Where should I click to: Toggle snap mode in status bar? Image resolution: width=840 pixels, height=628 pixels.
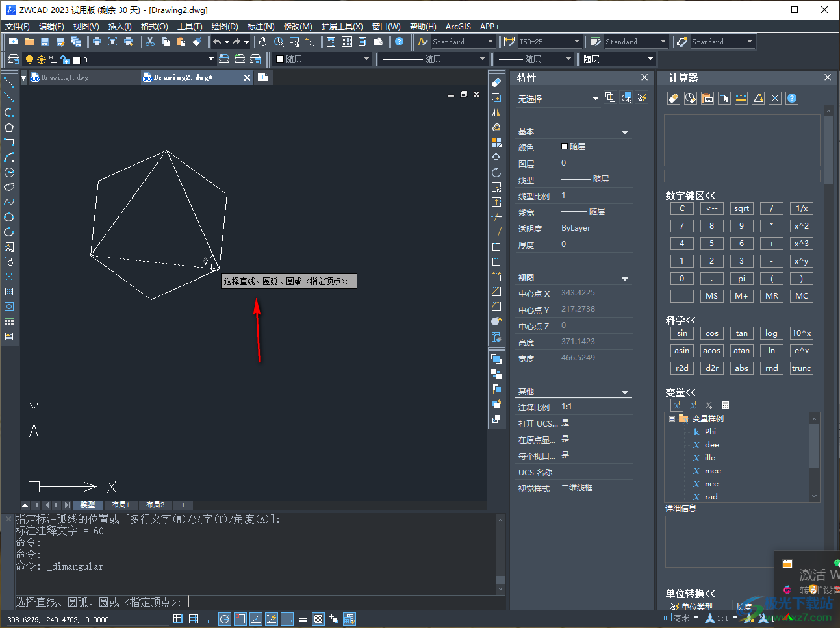(x=178, y=619)
